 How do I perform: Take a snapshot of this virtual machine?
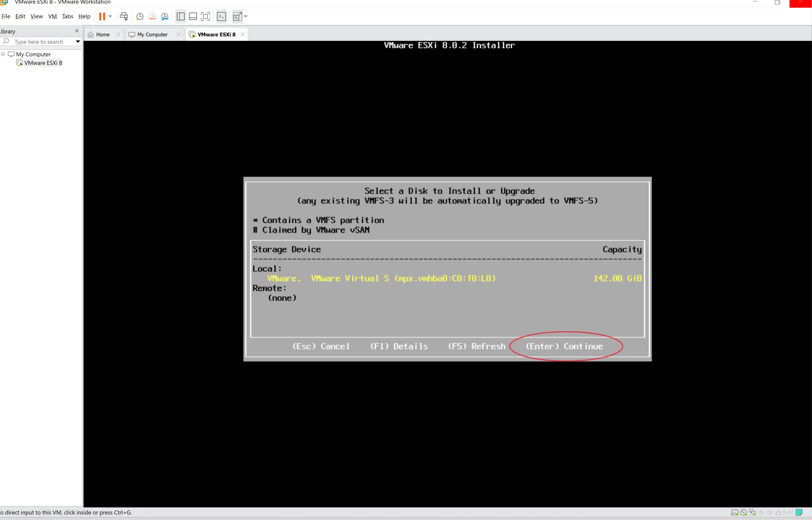point(140,16)
